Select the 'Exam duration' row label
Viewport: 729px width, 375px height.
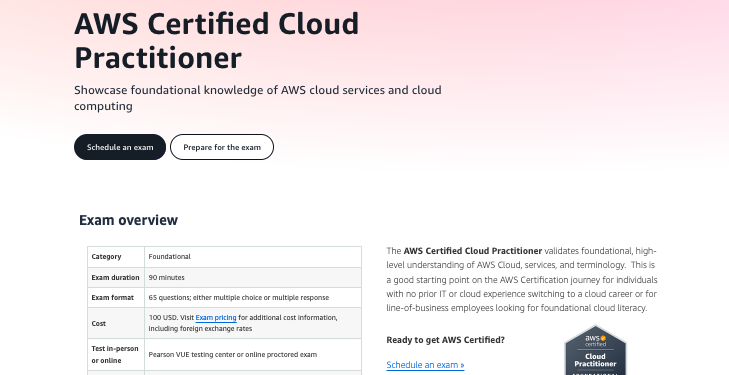tap(115, 277)
